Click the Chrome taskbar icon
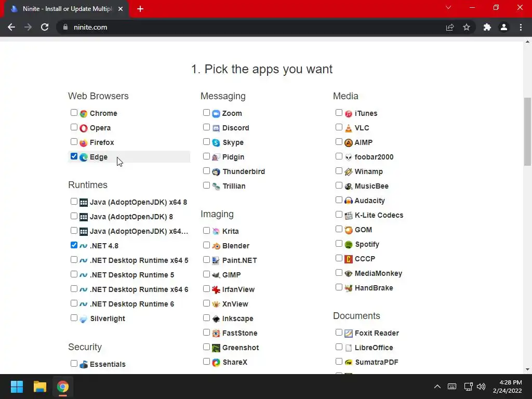 pos(63,387)
